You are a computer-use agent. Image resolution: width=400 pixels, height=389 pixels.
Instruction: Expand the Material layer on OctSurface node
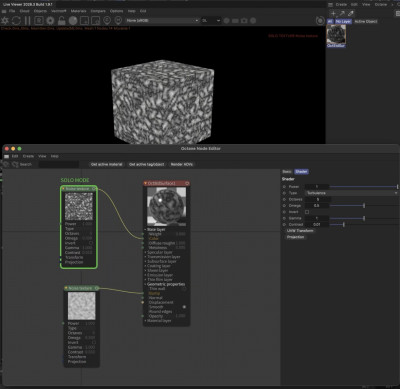coord(145,321)
